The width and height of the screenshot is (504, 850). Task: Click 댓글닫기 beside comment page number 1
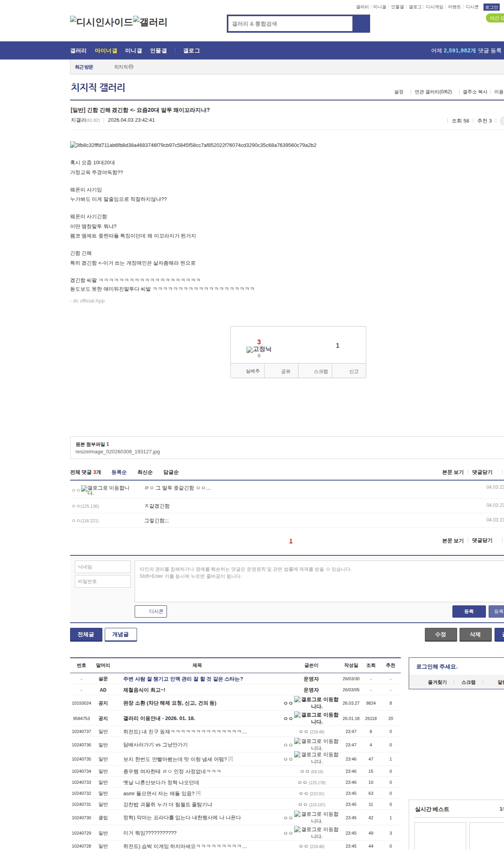coord(482,540)
